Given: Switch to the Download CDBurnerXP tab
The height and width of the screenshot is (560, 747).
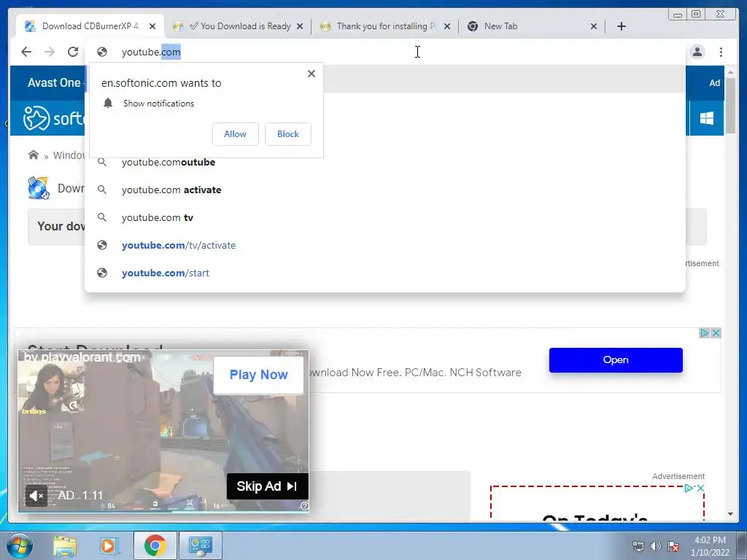Looking at the screenshot, I should (90, 26).
